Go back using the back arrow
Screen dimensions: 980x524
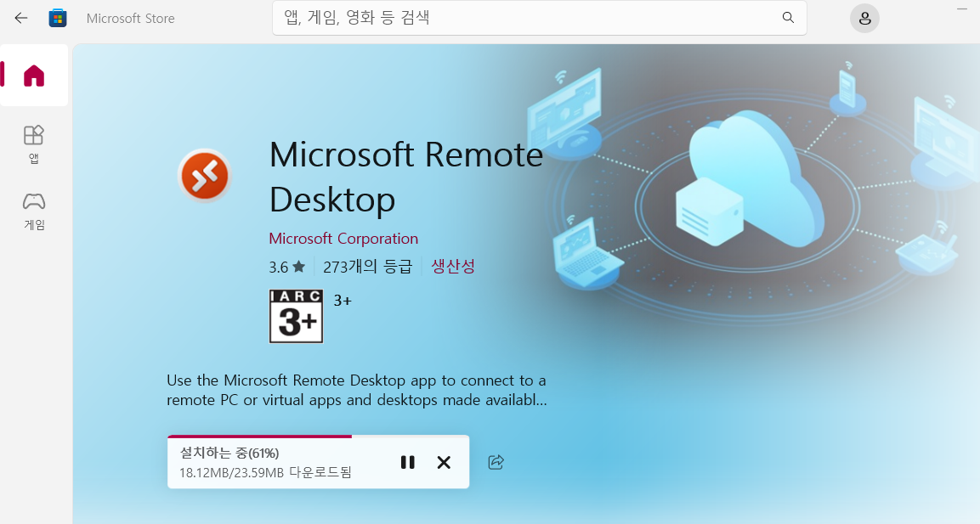[21, 18]
